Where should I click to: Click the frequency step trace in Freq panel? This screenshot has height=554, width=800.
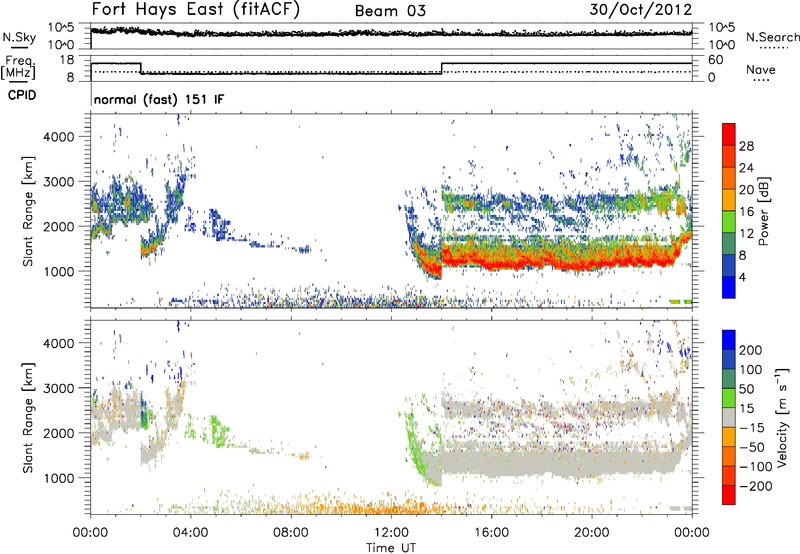[x=391, y=69]
